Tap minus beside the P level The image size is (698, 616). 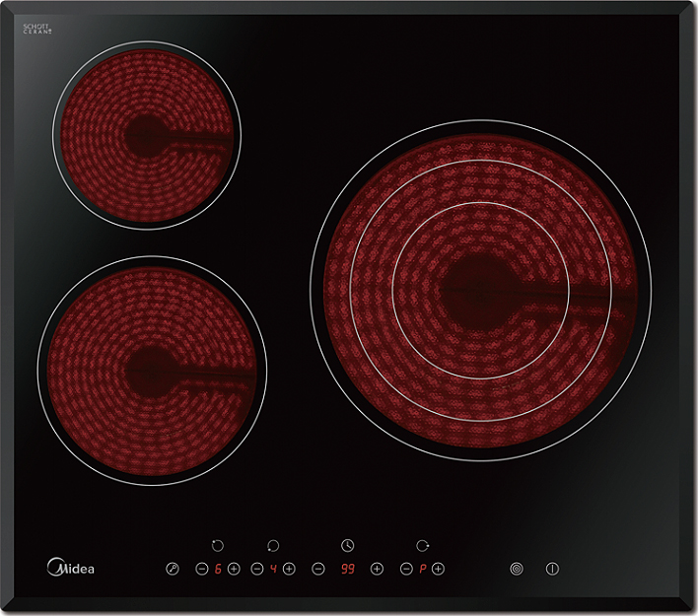[406, 569]
